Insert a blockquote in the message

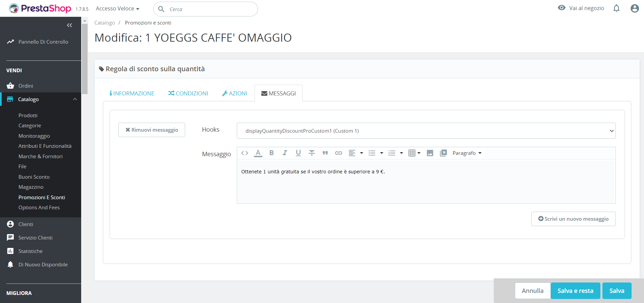coord(325,153)
